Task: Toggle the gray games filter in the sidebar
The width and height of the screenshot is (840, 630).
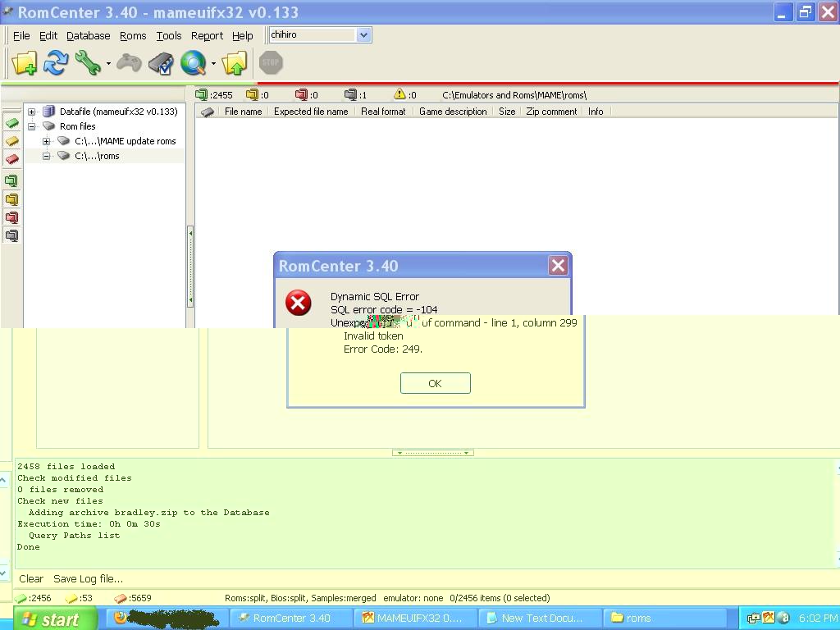Action: [x=11, y=235]
